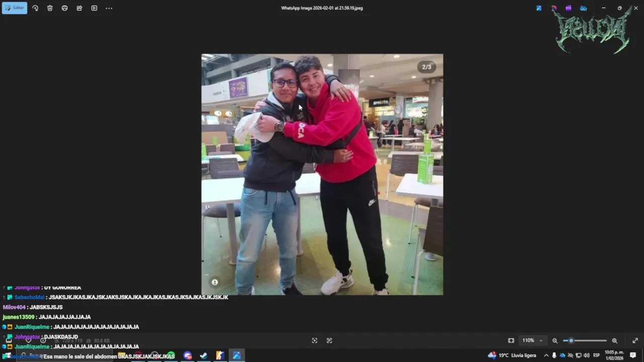
Task: Delete the photo using the trash icon
Action: point(50,8)
